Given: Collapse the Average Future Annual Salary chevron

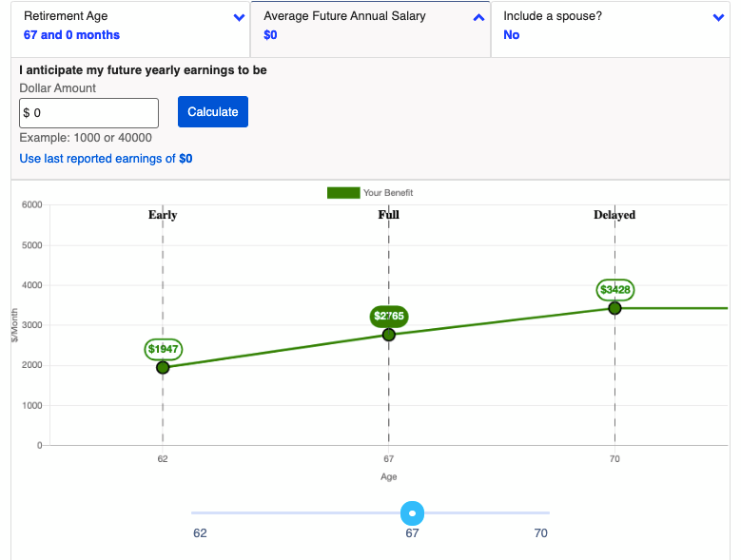Looking at the screenshot, I should [478, 18].
